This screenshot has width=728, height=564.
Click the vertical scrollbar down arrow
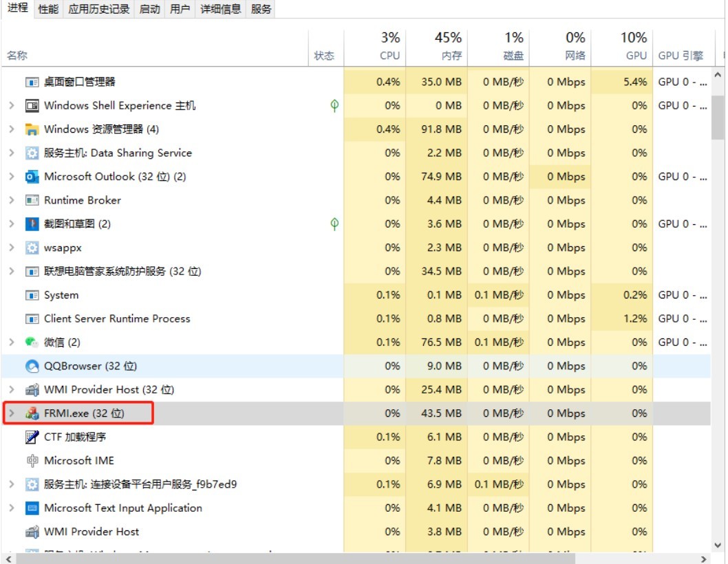(x=717, y=545)
